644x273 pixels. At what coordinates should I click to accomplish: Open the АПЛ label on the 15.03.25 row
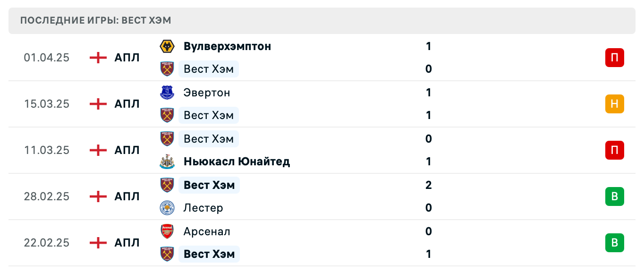(126, 103)
